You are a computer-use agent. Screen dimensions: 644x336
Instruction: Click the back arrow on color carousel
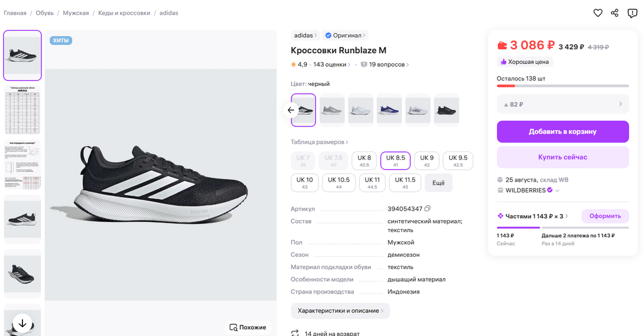pyautogui.click(x=291, y=110)
